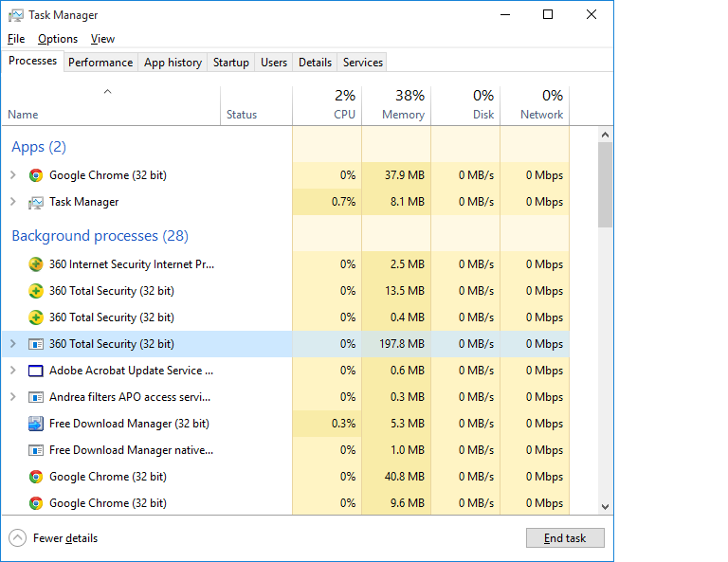Click the process list vertical scrollbar thumb
728x562 pixels.
605,185
